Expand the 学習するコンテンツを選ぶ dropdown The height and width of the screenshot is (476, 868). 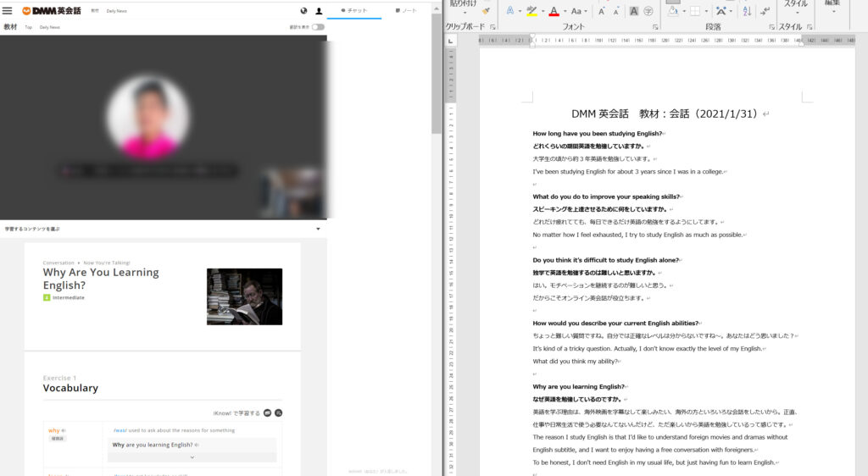[164, 229]
